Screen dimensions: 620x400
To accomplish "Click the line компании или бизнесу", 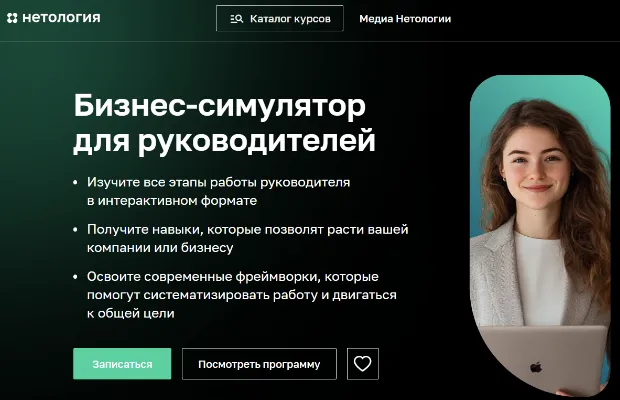I will [160, 248].
